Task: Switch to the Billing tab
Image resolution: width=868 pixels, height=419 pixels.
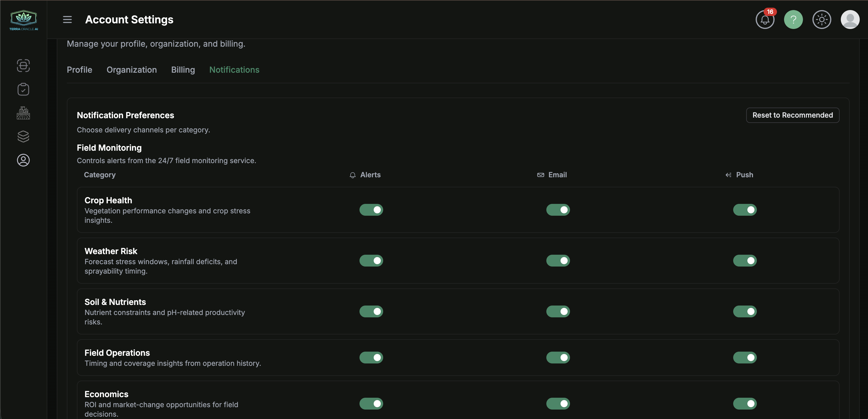Action: tap(183, 70)
